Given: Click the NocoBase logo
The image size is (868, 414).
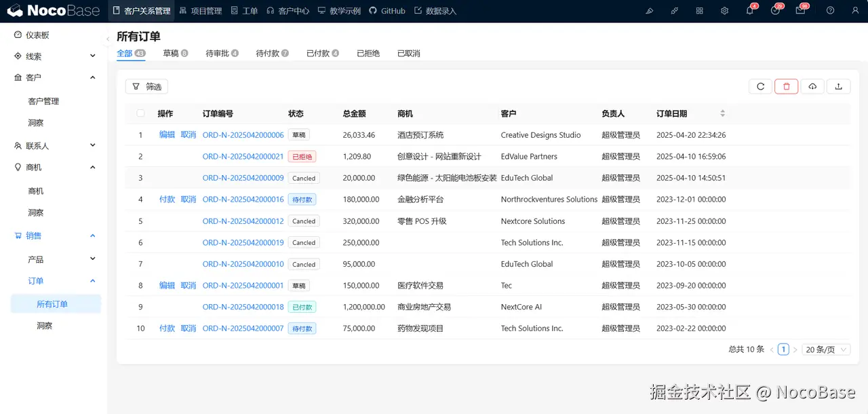Looking at the screenshot, I should click(x=54, y=11).
